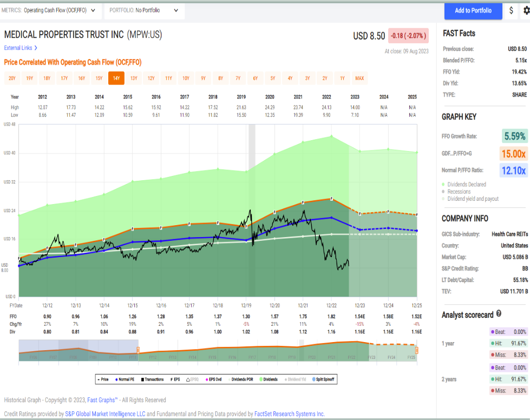This screenshot has height=420, width=530.
Task: Select the 5Y time range tab
Action: point(273,78)
